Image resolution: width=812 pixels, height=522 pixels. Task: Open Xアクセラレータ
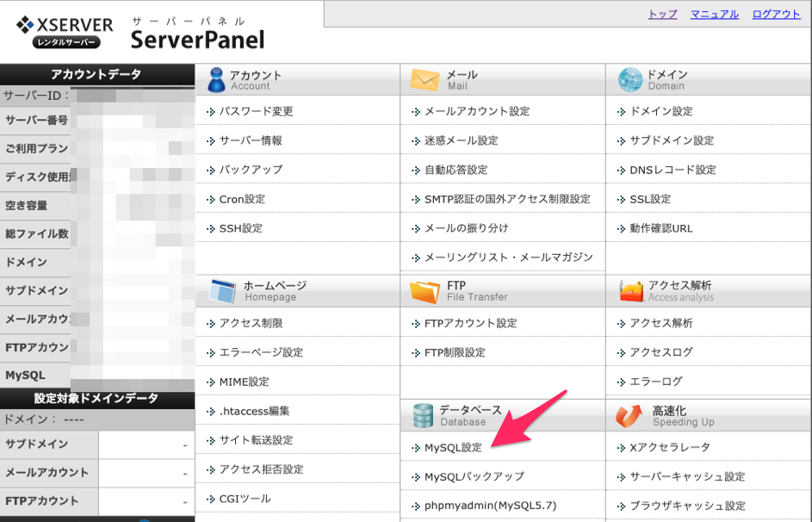(x=670, y=447)
